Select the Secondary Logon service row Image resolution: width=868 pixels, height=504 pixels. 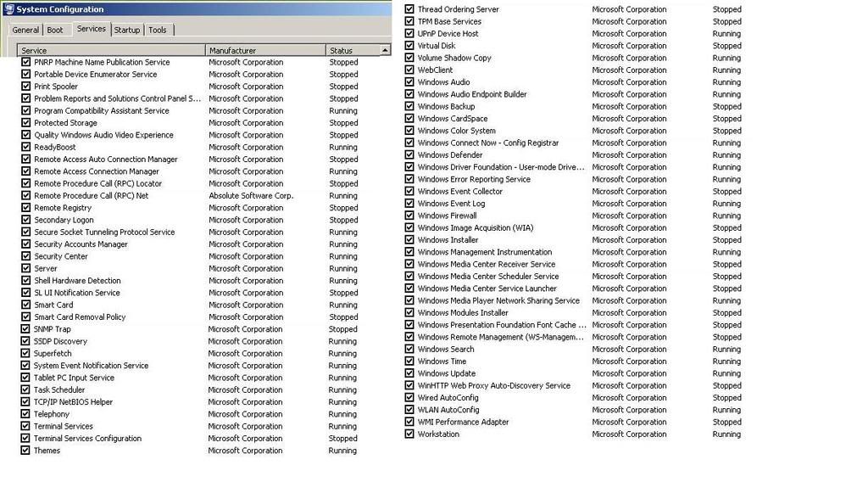(x=189, y=220)
